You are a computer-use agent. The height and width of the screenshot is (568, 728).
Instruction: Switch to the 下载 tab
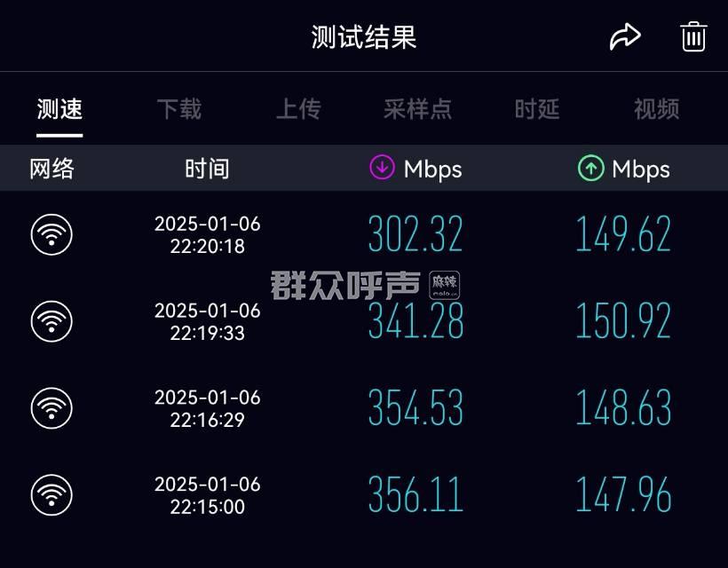coord(178,109)
